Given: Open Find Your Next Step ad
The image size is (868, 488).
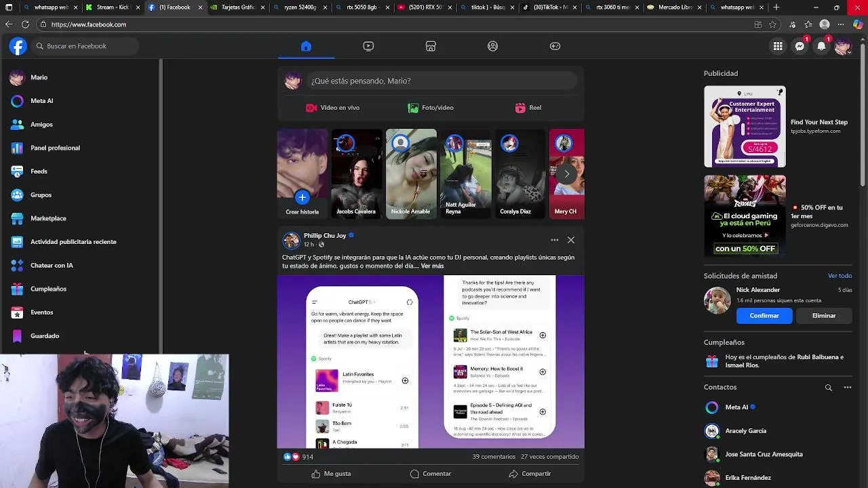Looking at the screenshot, I should (x=776, y=127).
